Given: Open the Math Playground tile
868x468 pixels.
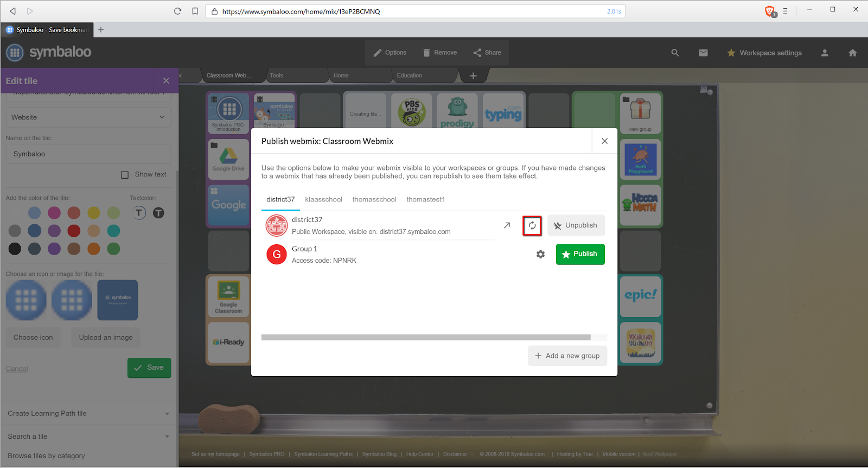Looking at the screenshot, I should 640,160.
